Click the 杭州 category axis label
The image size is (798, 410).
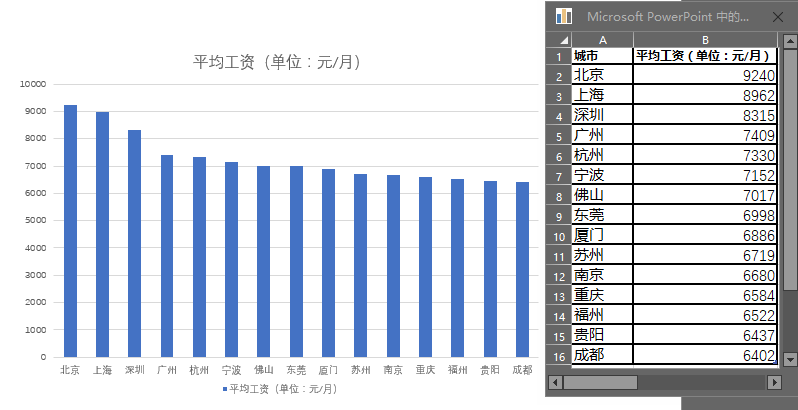tap(199, 370)
